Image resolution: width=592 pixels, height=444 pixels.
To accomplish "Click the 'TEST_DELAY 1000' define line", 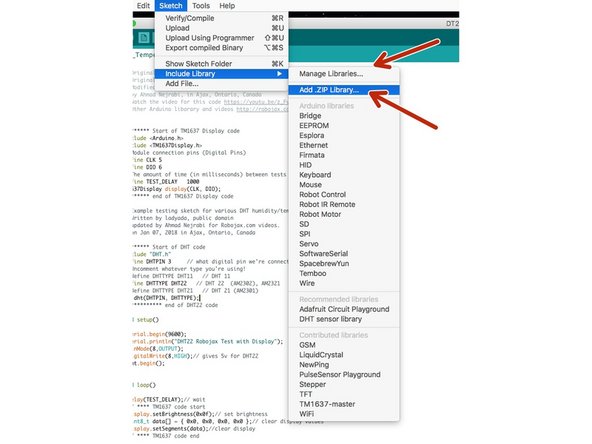I will (x=166, y=182).
